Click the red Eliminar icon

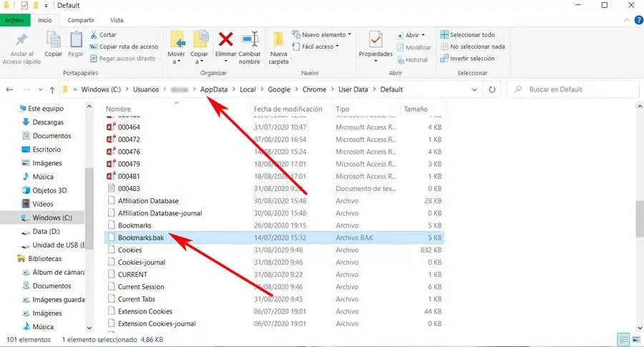point(225,40)
